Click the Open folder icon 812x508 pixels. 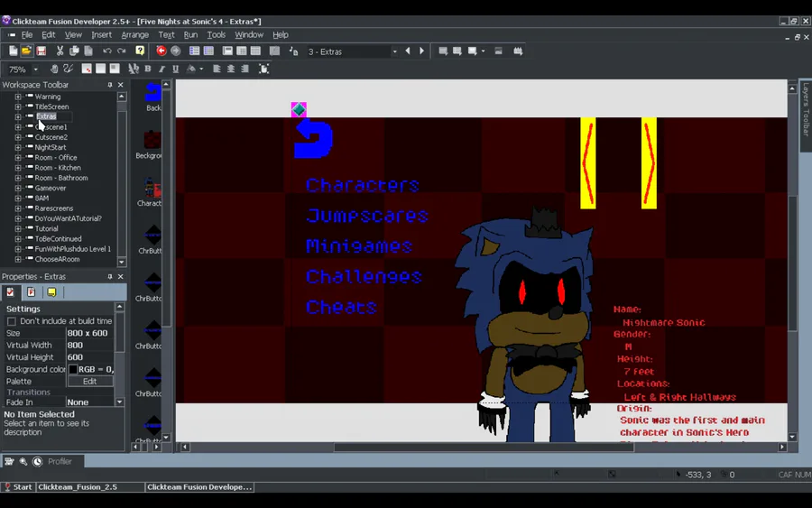coord(26,51)
